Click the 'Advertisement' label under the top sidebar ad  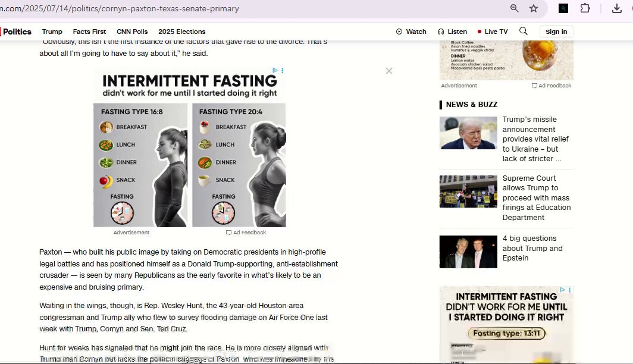coord(459,86)
